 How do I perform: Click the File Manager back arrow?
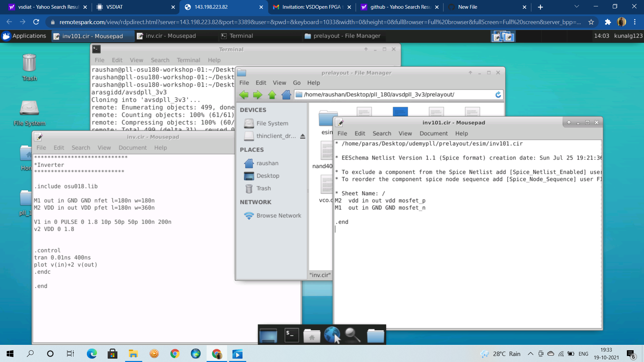tap(244, 95)
